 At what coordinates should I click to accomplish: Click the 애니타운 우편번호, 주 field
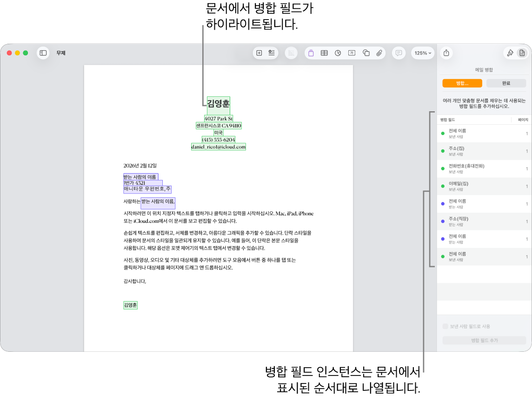click(x=147, y=189)
